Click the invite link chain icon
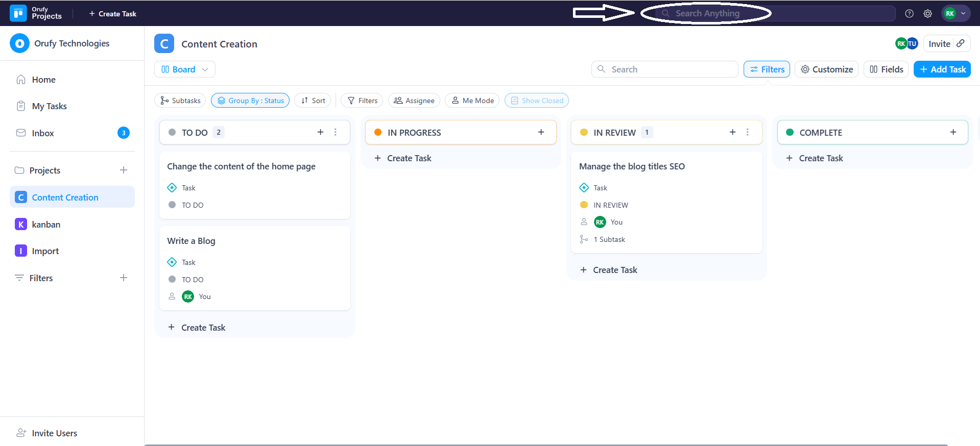Viewport: 980px width, 446px height. [961, 43]
